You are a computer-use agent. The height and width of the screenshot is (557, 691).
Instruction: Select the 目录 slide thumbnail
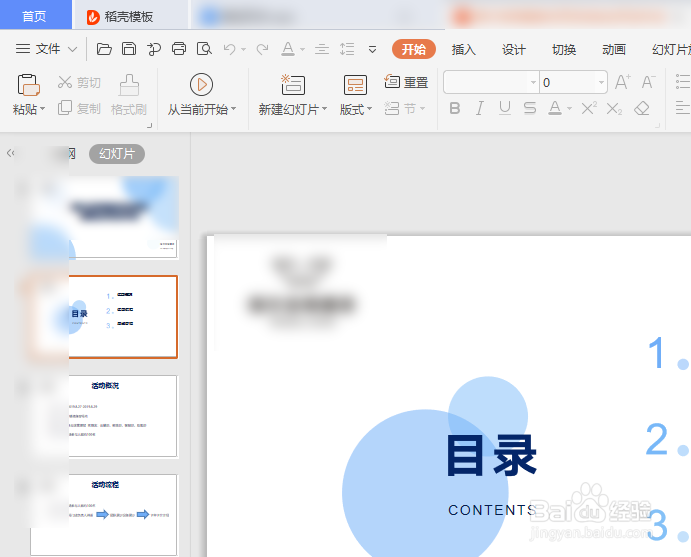tap(102, 317)
